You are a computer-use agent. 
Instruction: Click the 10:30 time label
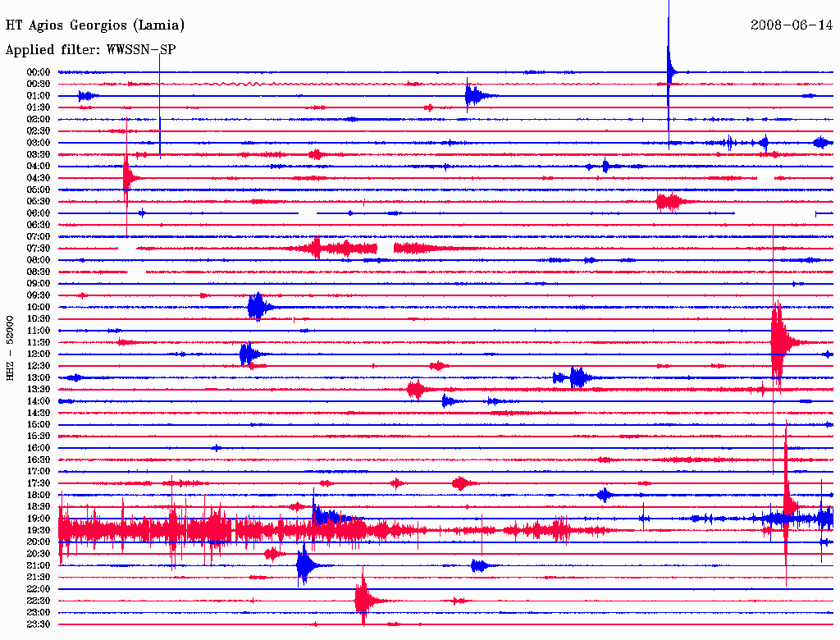39,319
